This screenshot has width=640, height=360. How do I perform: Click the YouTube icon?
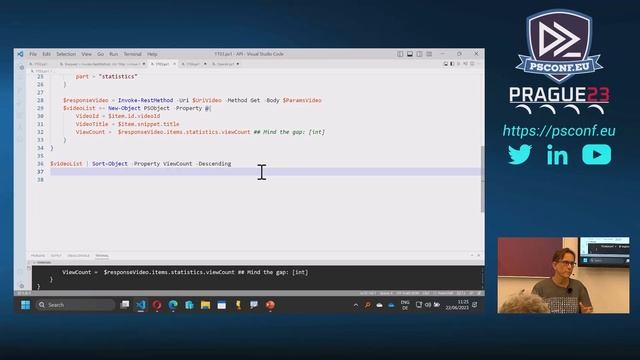(x=597, y=154)
